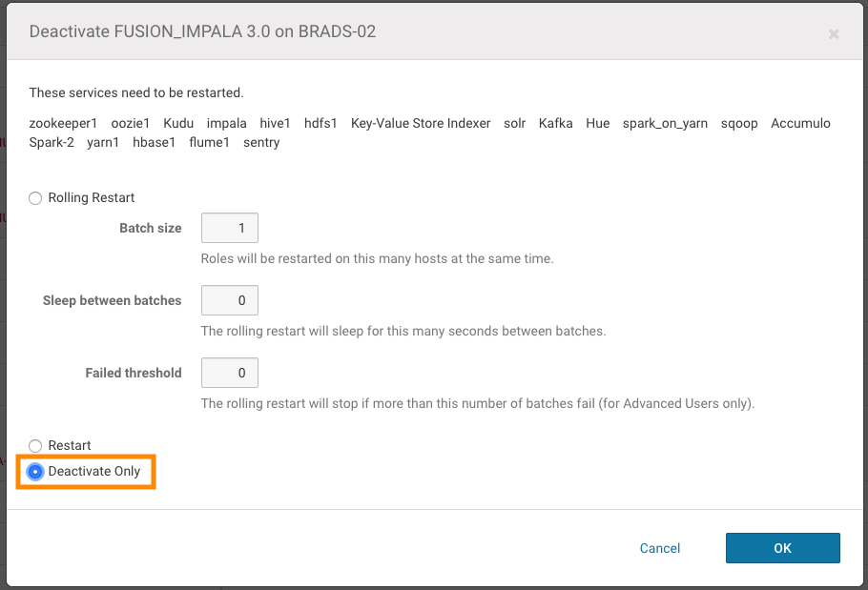Click the OK button
Image resolution: width=868 pixels, height=590 pixels.
[x=782, y=548]
